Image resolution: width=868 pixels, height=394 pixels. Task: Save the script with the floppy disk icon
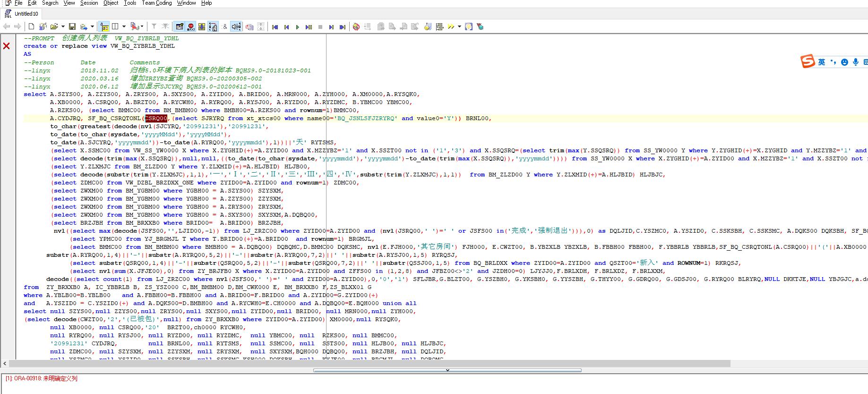(x=72, y=26)
